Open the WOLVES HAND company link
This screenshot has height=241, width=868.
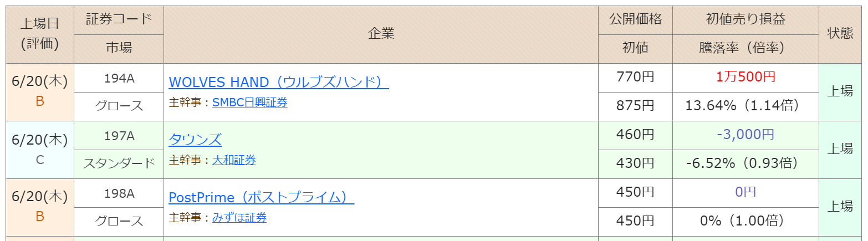[x=278, y=82]
